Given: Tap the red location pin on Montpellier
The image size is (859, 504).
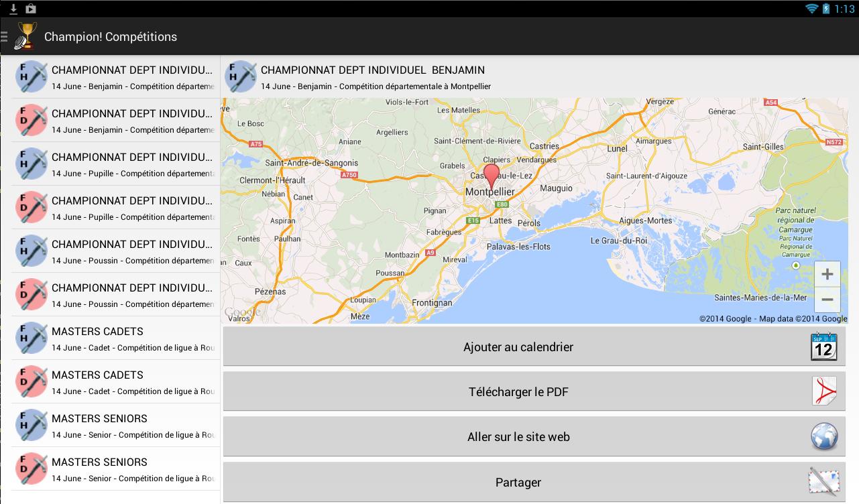Looking at the screenshot, I should (x=492, y=176).
